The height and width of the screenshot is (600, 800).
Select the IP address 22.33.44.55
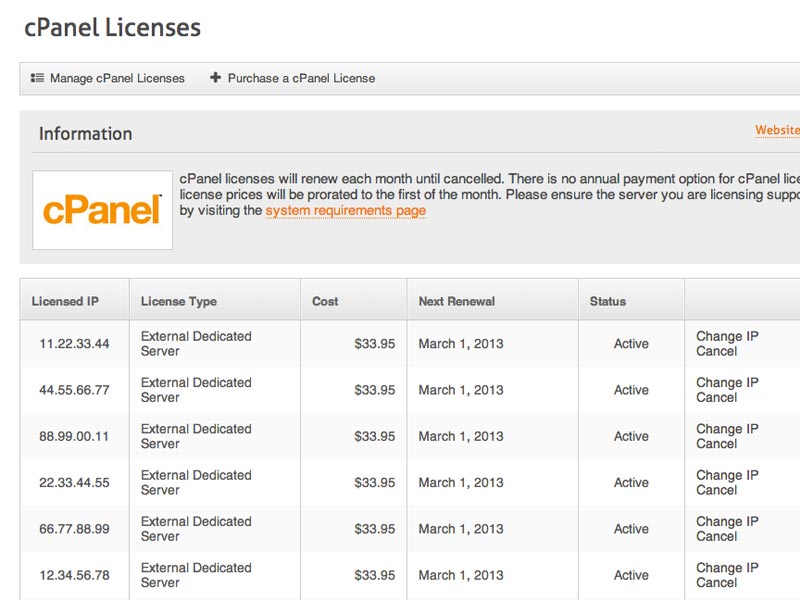tap(74, 483)
